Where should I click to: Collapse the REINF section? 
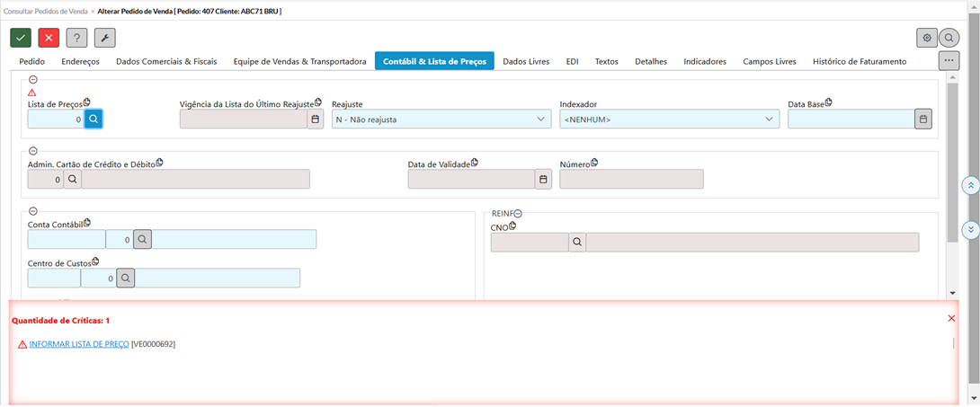coord(518,213)
